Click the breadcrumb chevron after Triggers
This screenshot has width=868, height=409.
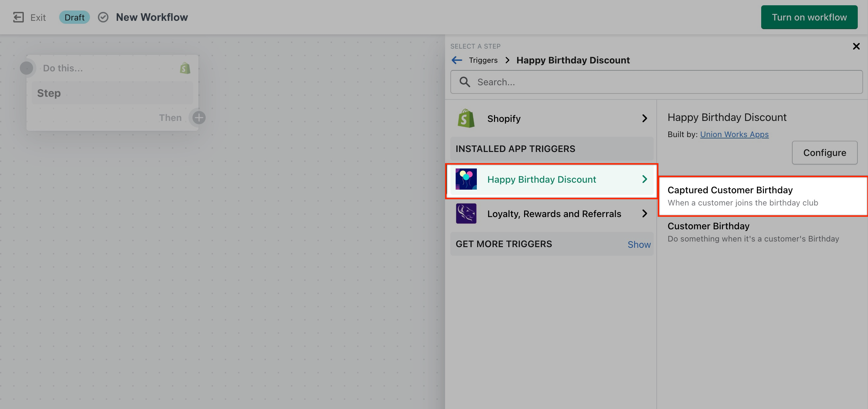(507, 60)
